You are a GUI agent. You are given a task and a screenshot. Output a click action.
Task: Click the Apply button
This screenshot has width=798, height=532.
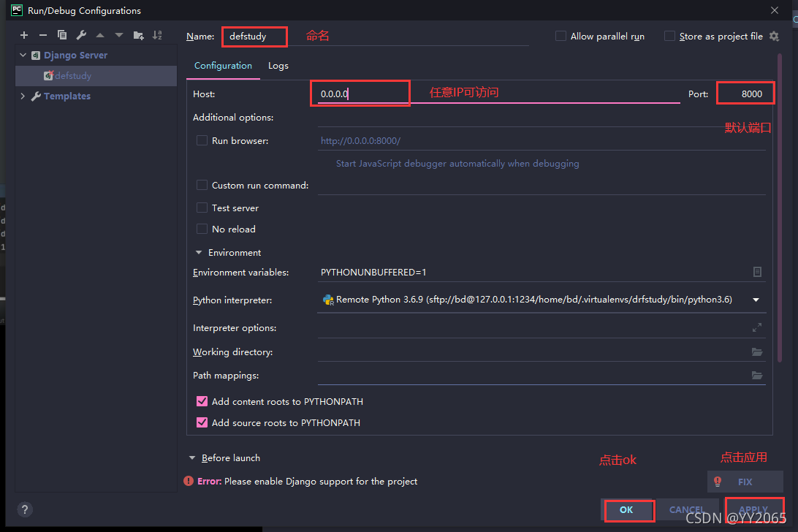point(753,509)
